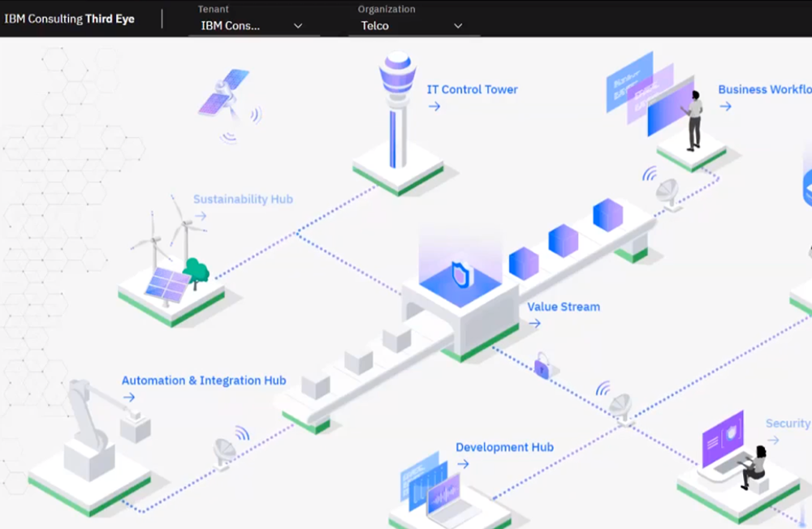Click the Organization dropdown chevron arrow
This screenshot has width=812, height=529.
pyautogui.click(x=458, y=26)
